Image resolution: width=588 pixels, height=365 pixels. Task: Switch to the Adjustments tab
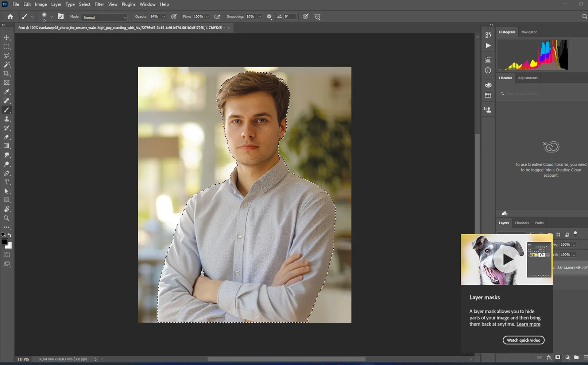(x=528, y=78)
